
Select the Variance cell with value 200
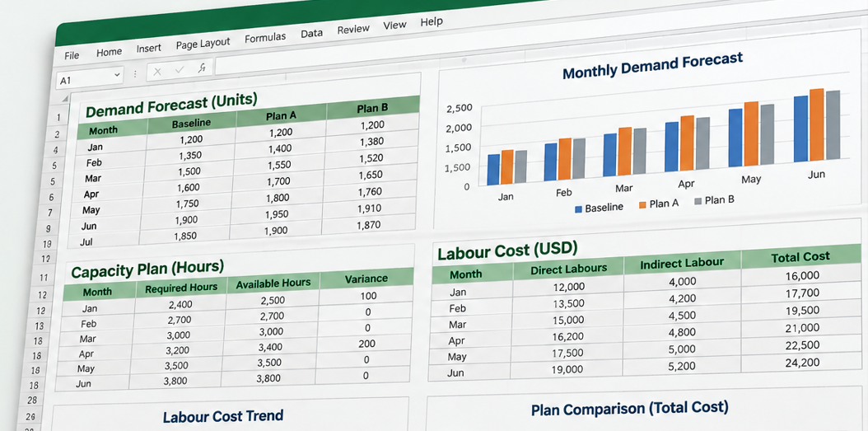coord(366,344)
